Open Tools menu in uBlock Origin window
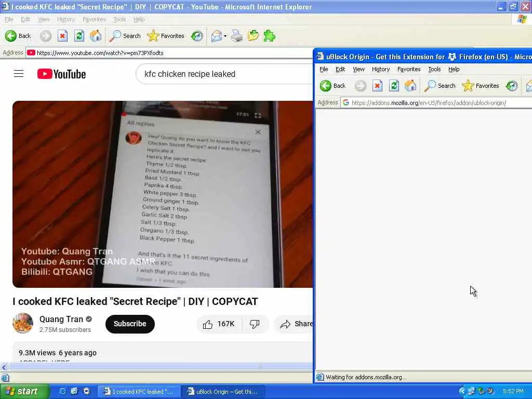Viewport: 532px width, 399px height. coord(434,69)
